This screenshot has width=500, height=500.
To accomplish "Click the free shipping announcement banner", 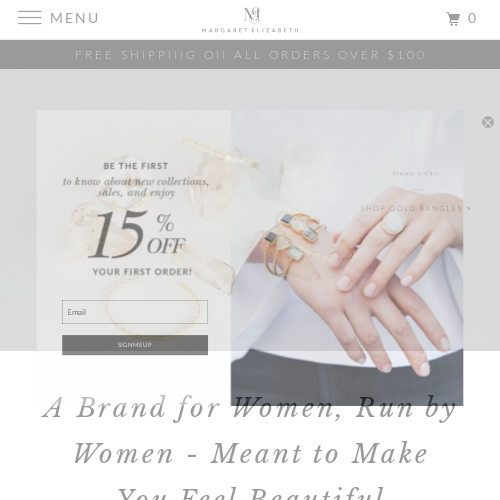I will tap(250, 54).
